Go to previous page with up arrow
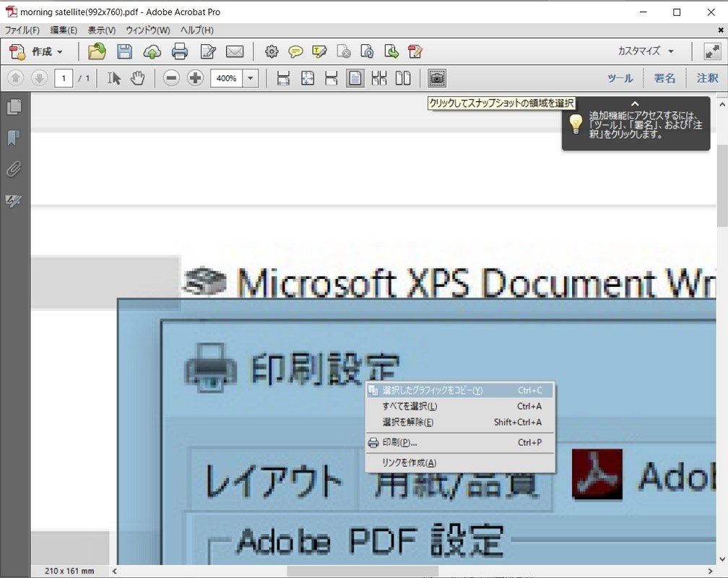 tap(15, 78)
